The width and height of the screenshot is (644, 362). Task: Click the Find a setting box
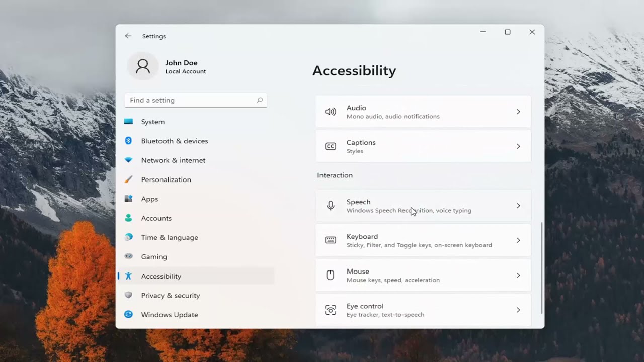pos(196,100)
